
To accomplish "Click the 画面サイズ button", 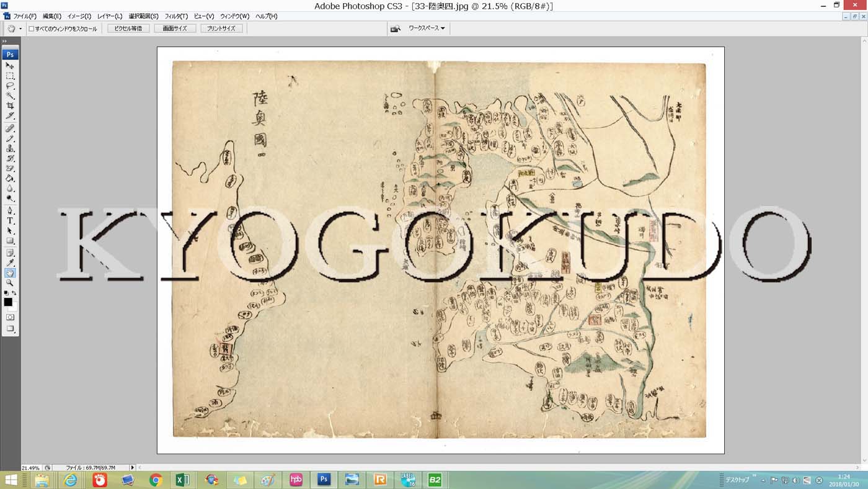I will tap(175, 29).
